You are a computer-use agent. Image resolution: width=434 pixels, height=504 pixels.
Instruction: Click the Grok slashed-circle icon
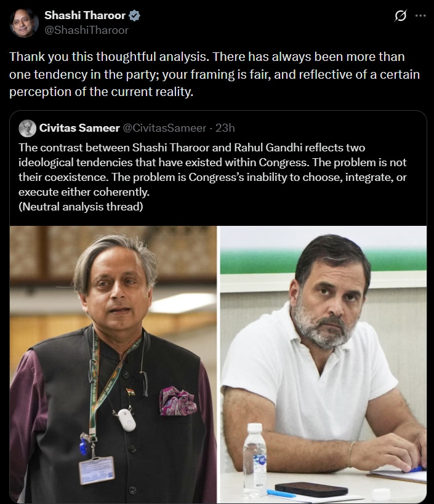coord(400,17)
